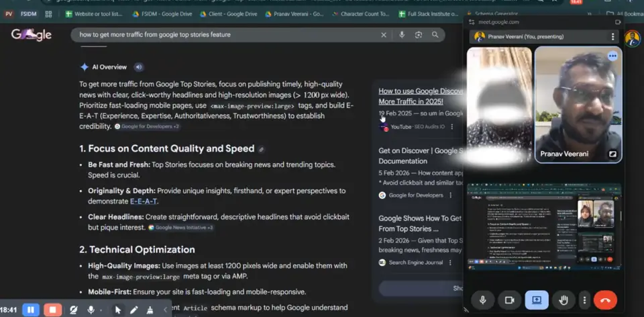Open Google News Initiative +3 source chip
This screenshot has width=644, height=317.
point(180,228)
